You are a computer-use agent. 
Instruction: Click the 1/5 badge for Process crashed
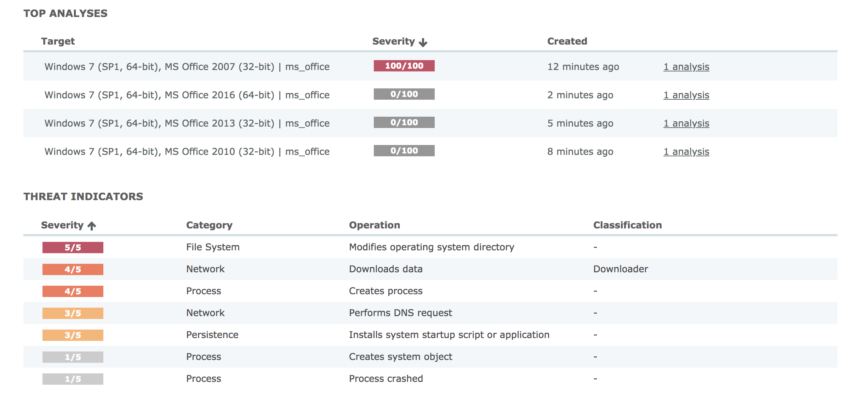(73, 379)
